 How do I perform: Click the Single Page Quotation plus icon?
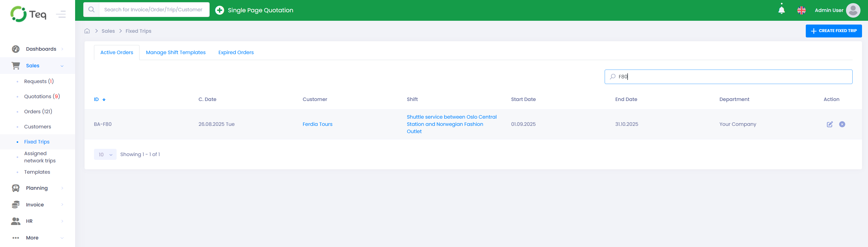pos(219,10)
